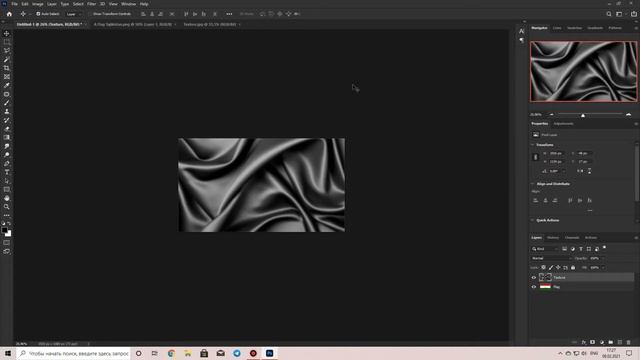Screen dimensions: 640x360
Task: Open the layer Kind filter dropdown
Action: point(544,249)
